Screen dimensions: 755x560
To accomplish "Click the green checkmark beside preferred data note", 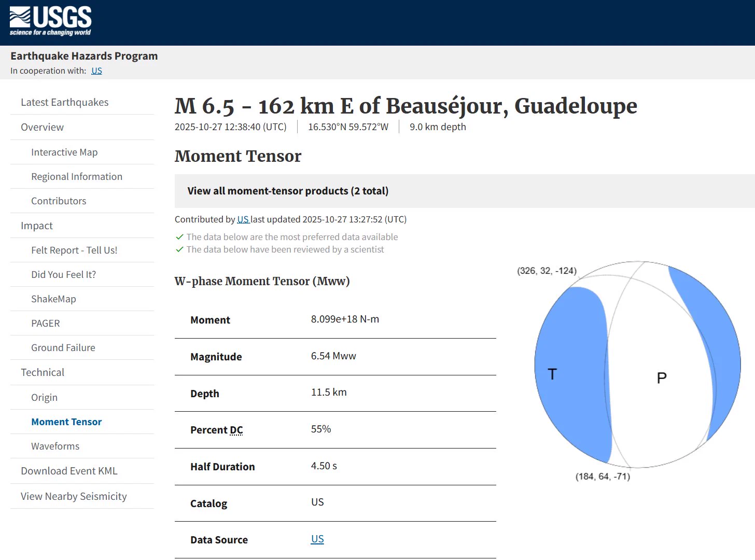I will pyautogui.click(x=179, y=237).
